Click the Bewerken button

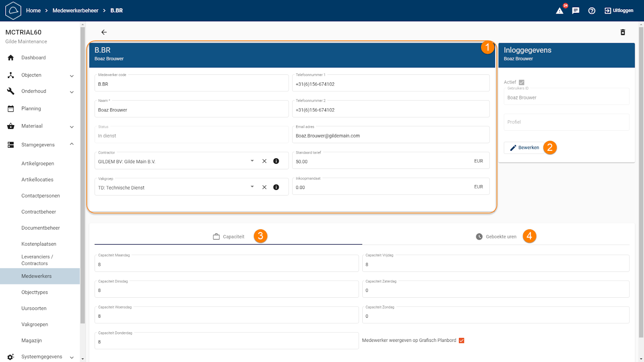tap(524, 148)
